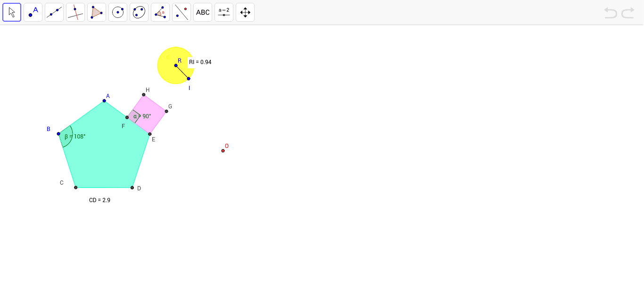This screenshot has height=302, width=644.
Task: Pick the a=2 Slider tool
Action: (x=224, y=12)
